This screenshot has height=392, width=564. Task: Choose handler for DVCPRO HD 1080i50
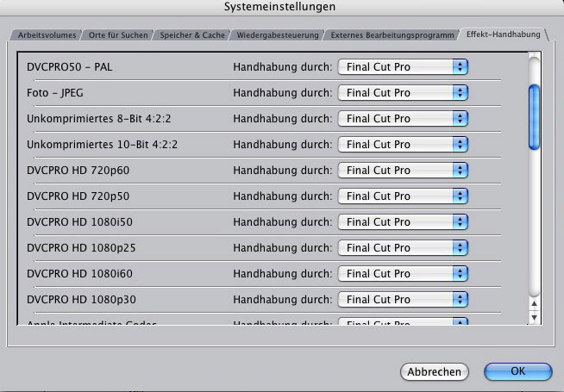coord(402,222)
